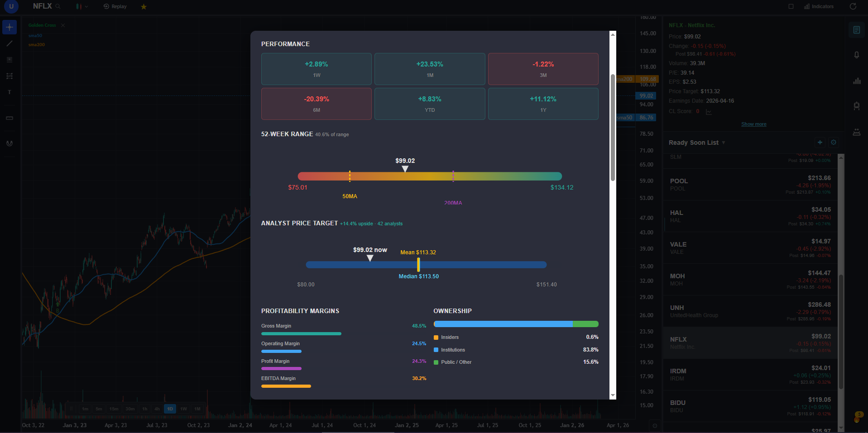The width and height of the screenshot is (868, 433).
Task: Click the plus icon on Ready Soon List
Action: tap(820, 142)
